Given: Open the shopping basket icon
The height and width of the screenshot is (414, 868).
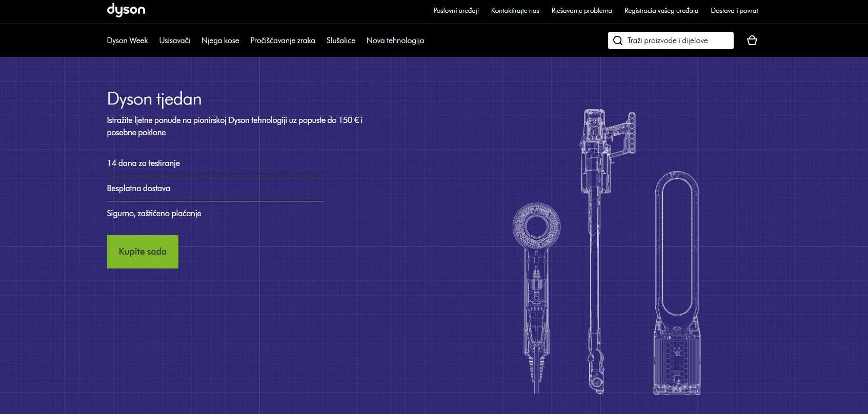Looking at the screenshot, I should pos(752,40).
